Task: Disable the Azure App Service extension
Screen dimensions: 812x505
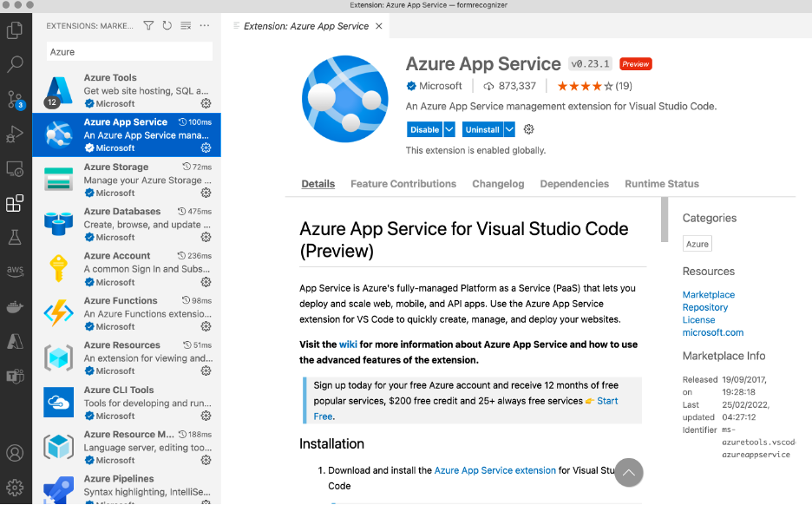Action: pos(424,129)
